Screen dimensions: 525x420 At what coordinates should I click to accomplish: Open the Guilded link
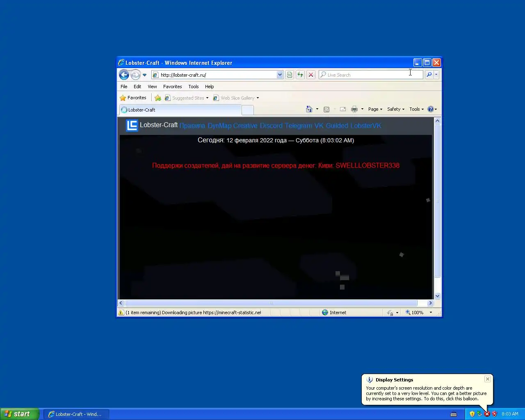337,126
